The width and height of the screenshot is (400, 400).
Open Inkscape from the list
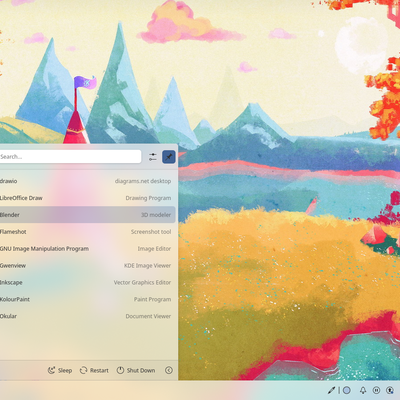[x=87, y=282]
